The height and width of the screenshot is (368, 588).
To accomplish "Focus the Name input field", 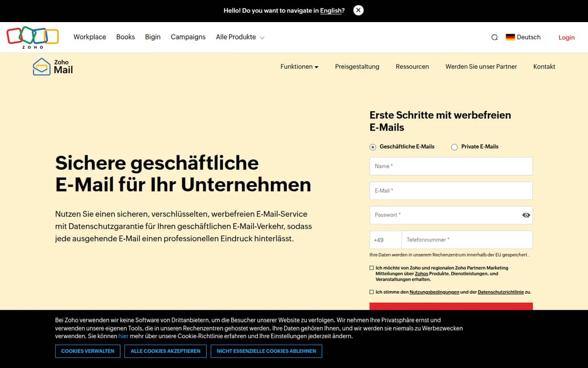I will pyautogui.click(x=451, y=166).
